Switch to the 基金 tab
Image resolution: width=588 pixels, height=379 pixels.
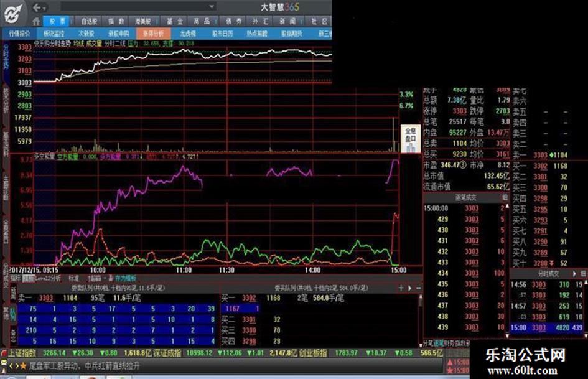tap(174, 21)
